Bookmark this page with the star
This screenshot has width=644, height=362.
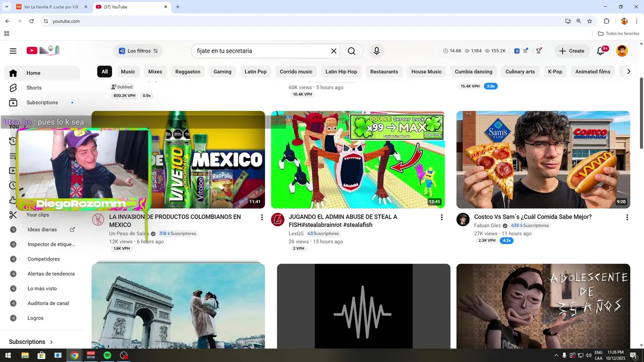click(590, 21)
